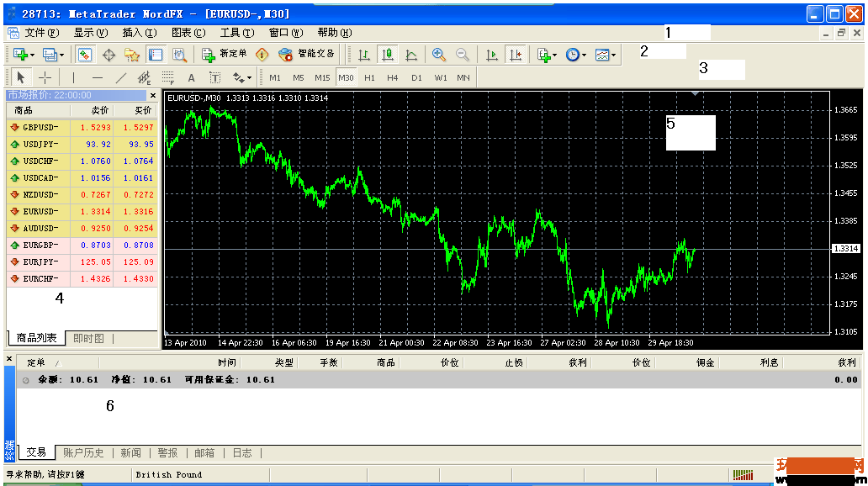Screen dimensions: 868x486
Task: Select the EURGBP- row in market watch
Action: click(x=82, y=246)
